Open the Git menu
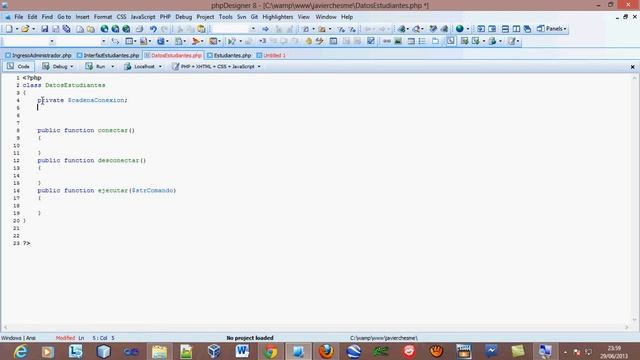This screenshot has height=360, width=640. 254,17
